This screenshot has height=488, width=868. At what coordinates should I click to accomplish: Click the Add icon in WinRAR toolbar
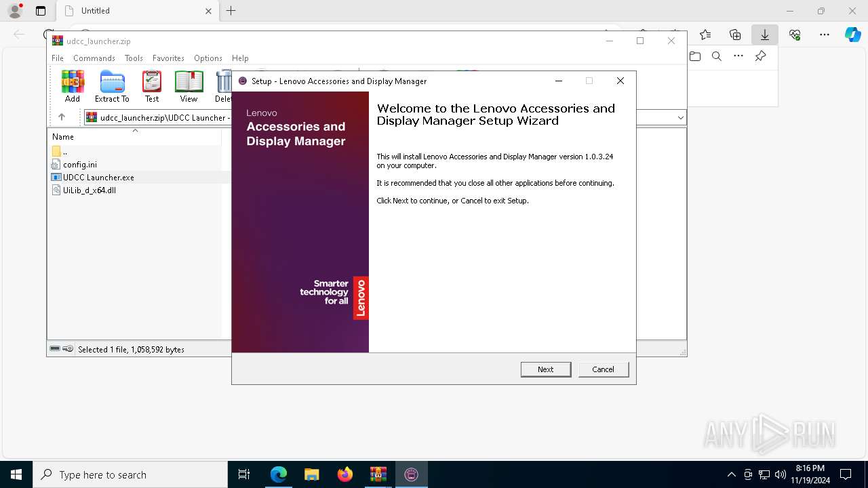(73, 86)
